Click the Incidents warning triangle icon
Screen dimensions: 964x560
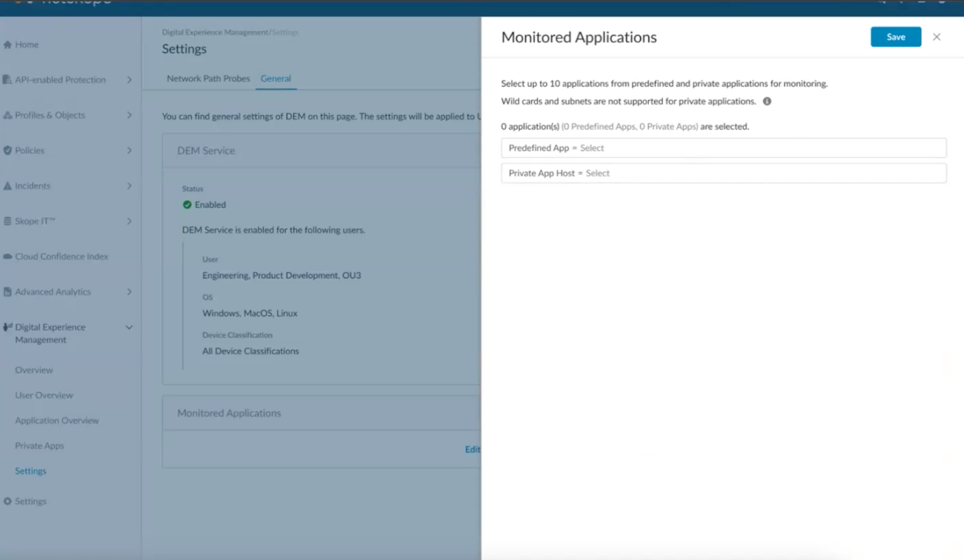[x=7, y=186]
